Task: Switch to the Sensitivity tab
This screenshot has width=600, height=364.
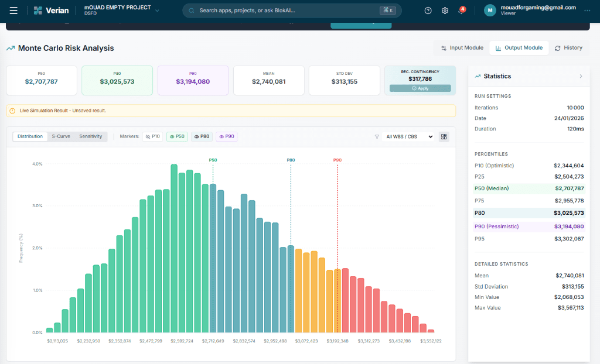Action: [91, 136]
